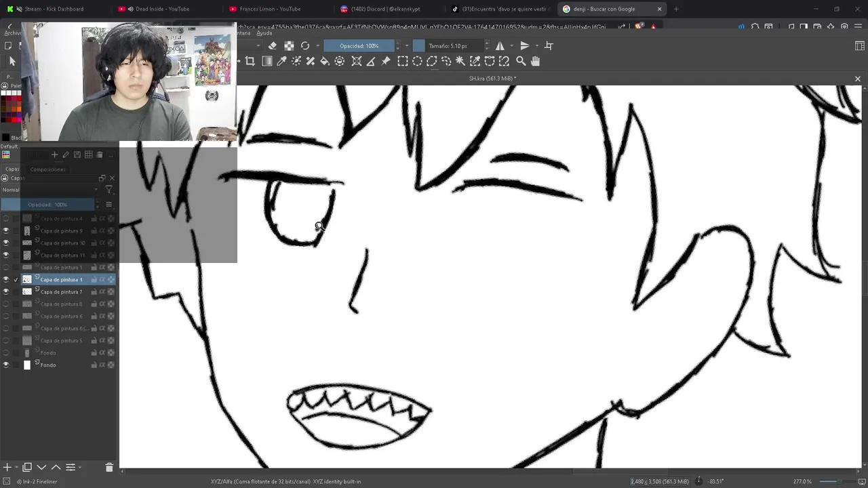
Task: Open layers panel options hamburger menu
Action: [108, 204]
